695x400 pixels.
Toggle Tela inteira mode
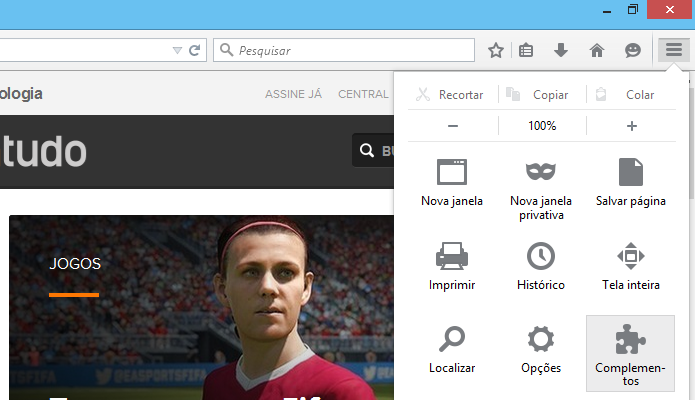pos(630,266)
